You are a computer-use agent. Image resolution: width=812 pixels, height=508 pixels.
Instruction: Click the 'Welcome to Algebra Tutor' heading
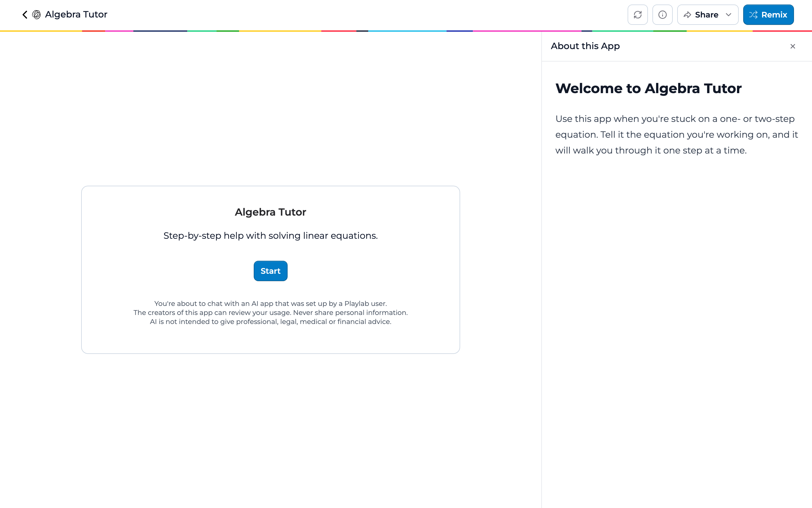click(648, 88)
